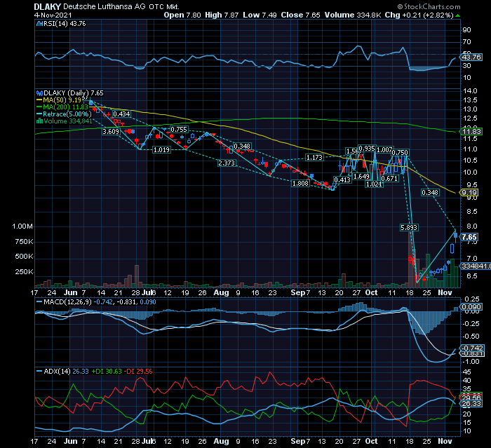Click the 90 level on RSI axis
The height and width of the screenshot is (448, 491).
tap(466, 30)
